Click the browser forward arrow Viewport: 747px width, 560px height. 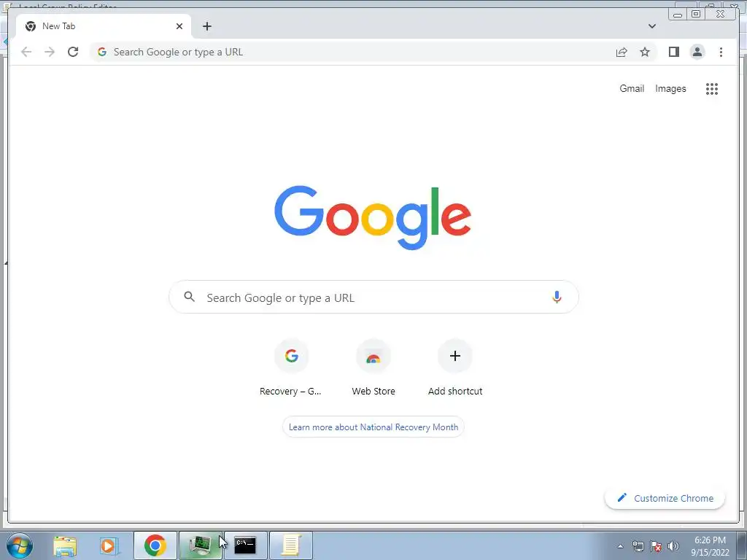[50, 52]
